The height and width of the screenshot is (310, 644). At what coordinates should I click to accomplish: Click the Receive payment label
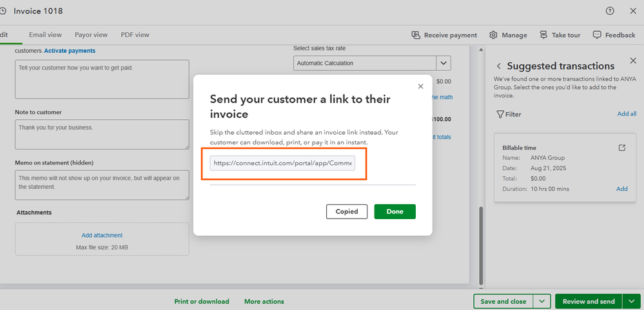pos(451,35)
